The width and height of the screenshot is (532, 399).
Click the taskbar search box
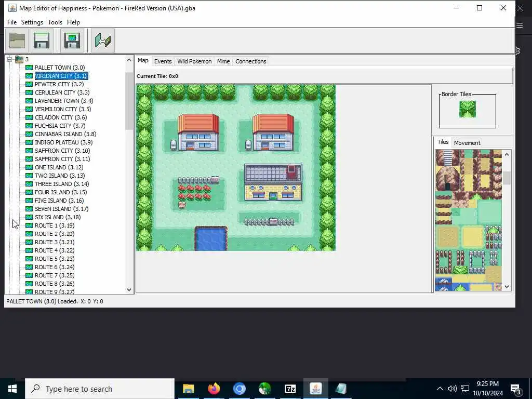[100, 389]
